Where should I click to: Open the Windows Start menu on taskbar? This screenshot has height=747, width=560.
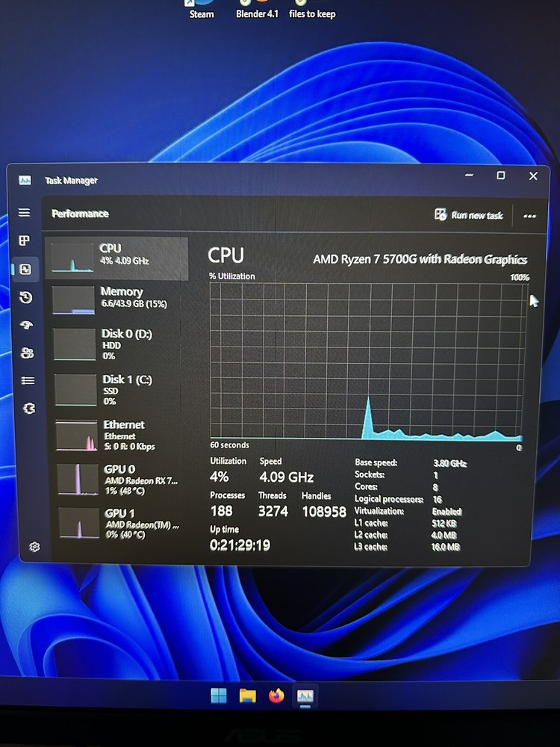(x=219, y=695)
